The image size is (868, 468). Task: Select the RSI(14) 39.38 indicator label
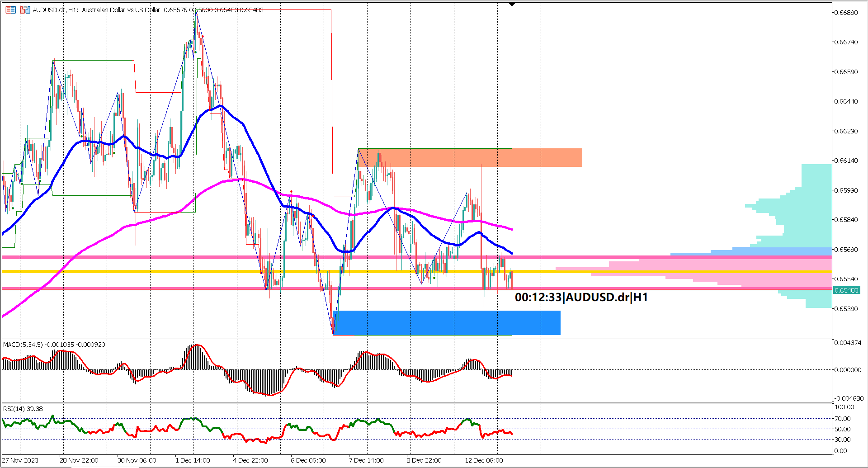[x=23, y=409]
